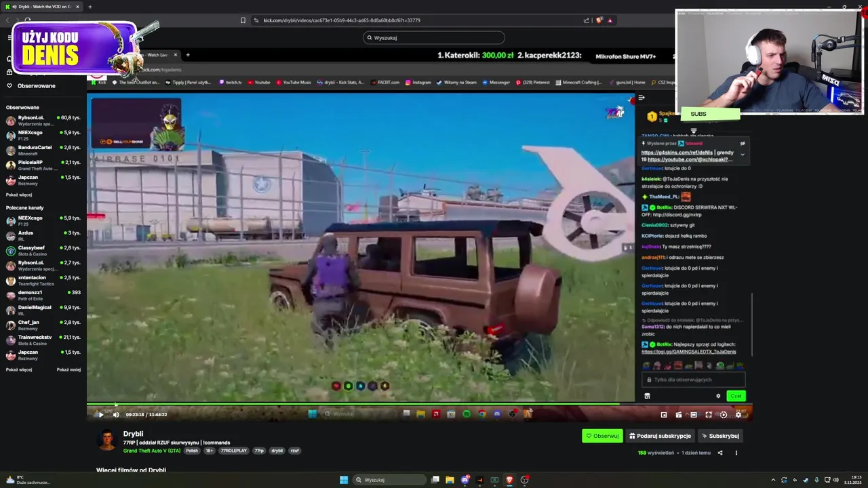
Task: Open RybsonLoL channel in followed list
Action: 43,121
